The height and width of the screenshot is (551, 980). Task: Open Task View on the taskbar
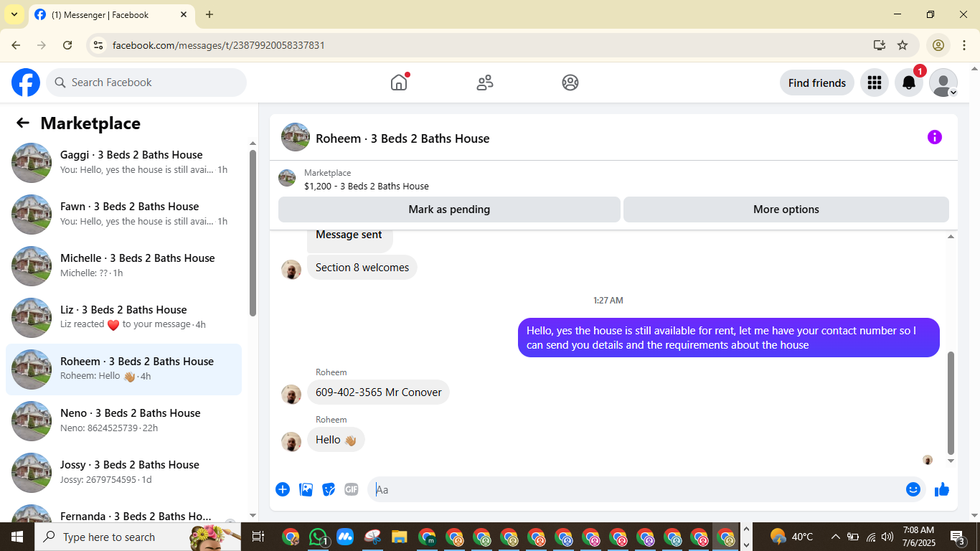(258, 537)
